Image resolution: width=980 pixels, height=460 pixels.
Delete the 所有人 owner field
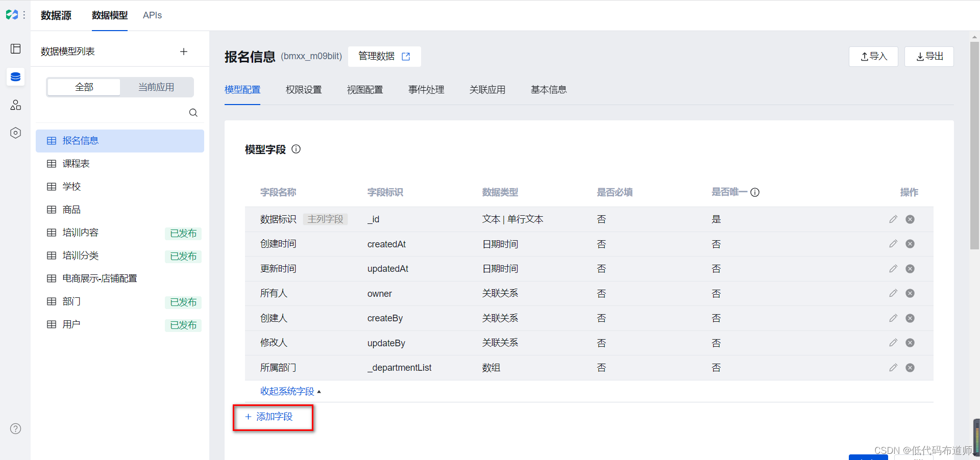click(910, 293)
